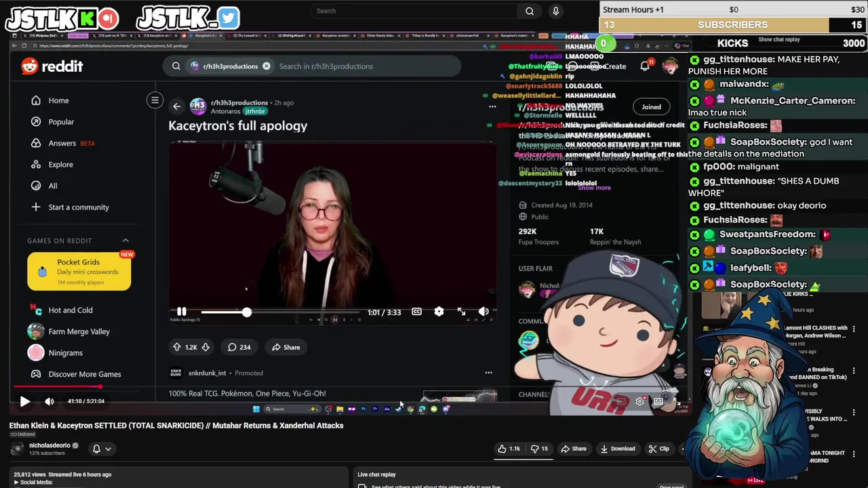Open the promoted snkrdunk post options menu
Viewport: 868px width, 488px height.
pos(488,373)
